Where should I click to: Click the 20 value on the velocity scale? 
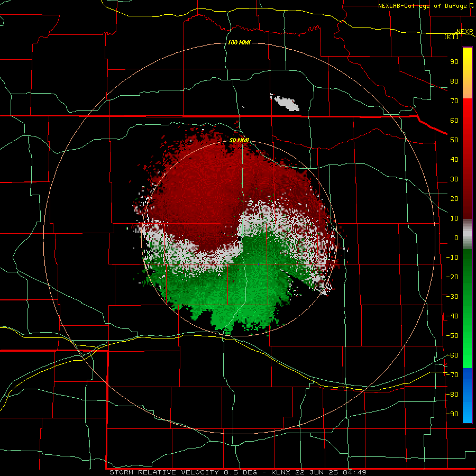pos(454,199)
